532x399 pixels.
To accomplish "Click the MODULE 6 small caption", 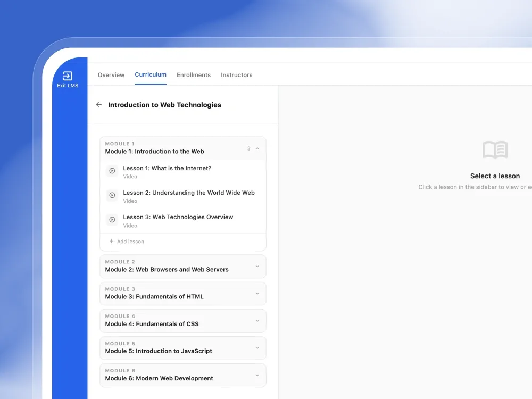I will 120,370.
